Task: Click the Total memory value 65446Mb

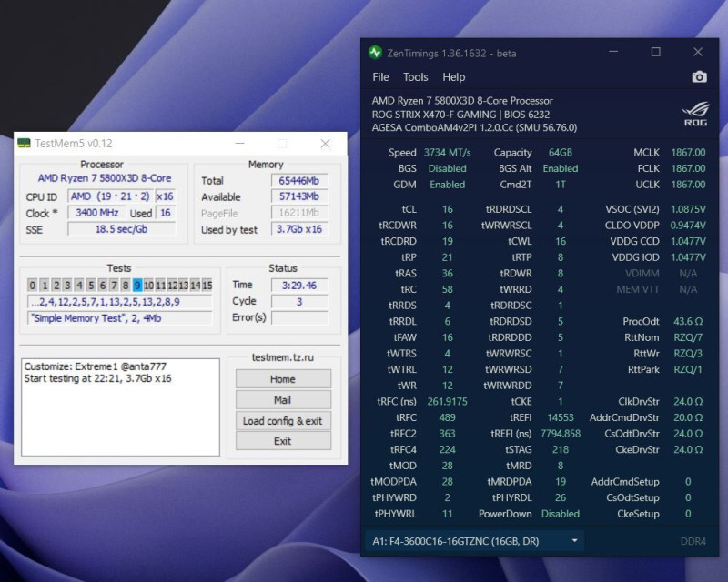Action: [x=299, y=181]
